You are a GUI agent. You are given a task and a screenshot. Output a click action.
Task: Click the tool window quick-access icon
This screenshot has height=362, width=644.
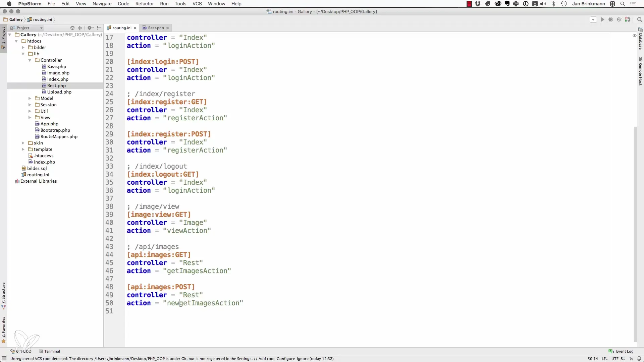[x=4, y=359]
